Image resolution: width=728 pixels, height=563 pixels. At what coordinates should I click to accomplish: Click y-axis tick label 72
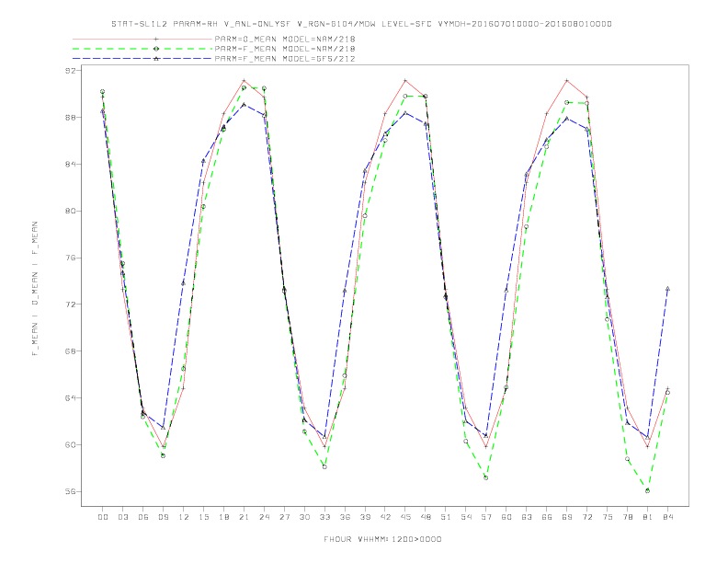point(70,304)
